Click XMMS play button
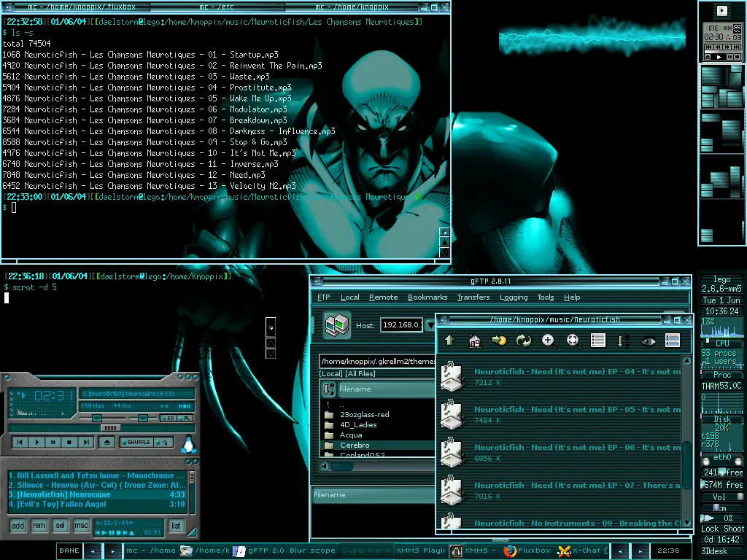747x560 pixels. tap(36, 443)
